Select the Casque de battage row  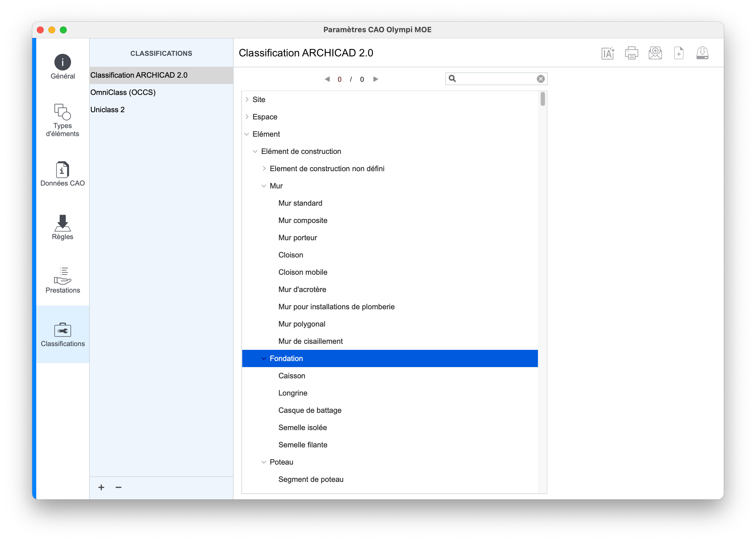(x=390, y=410)
